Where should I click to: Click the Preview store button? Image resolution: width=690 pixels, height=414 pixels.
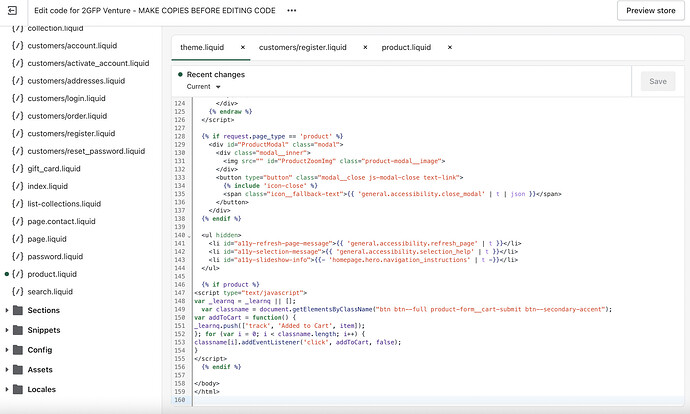click(x=650, y=11)
